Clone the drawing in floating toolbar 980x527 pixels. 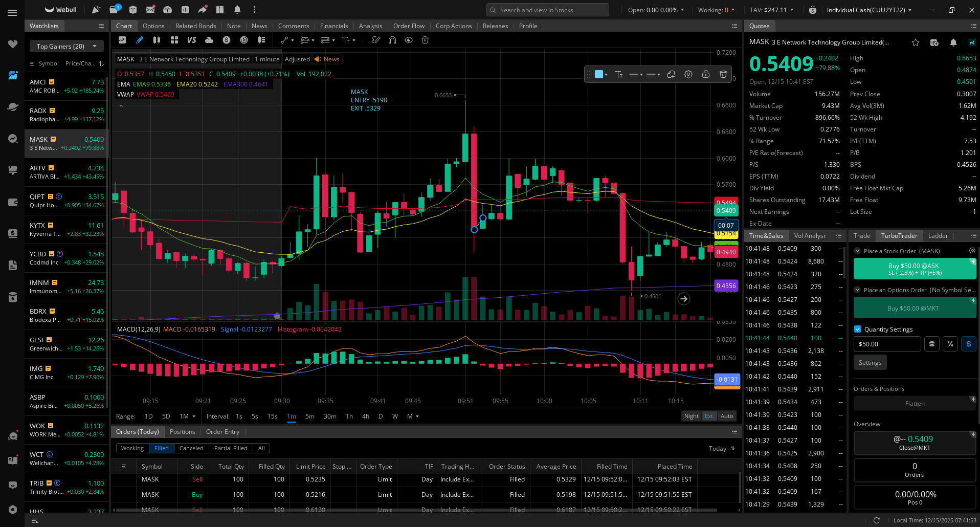[x=671, y=74]
